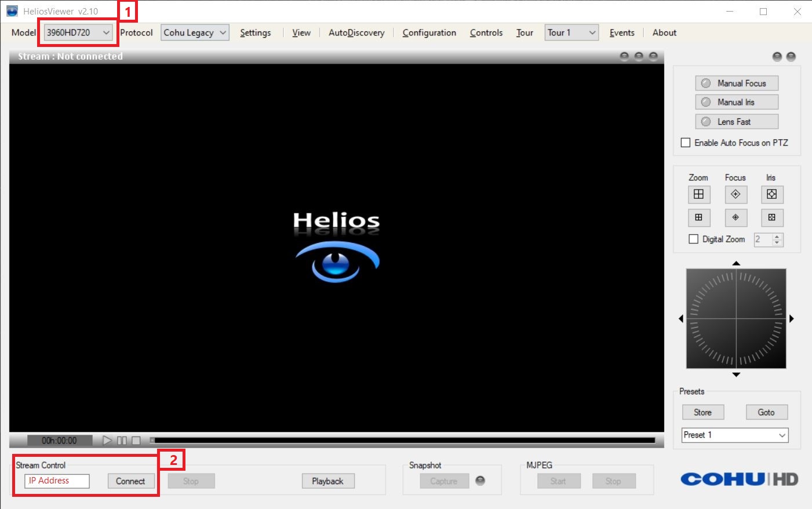Pan camera left with left arrow
The image size is (812, 509).
point(681,319)
